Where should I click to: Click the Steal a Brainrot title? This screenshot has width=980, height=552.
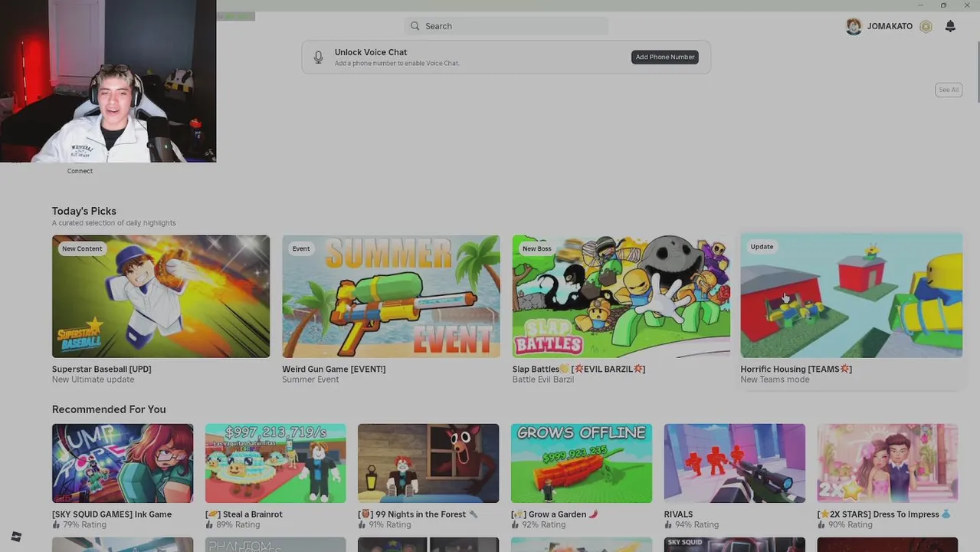click(x=244, y=514)
